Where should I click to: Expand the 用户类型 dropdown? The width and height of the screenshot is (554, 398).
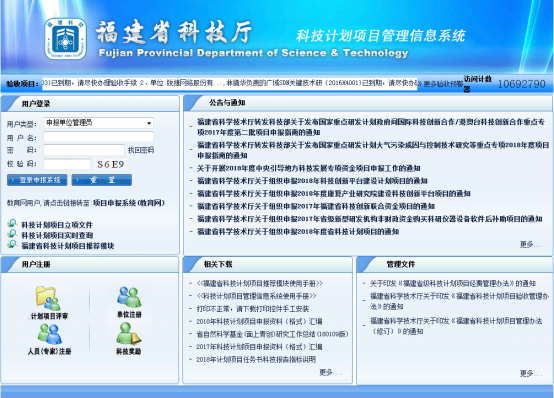tap(99, 123)
